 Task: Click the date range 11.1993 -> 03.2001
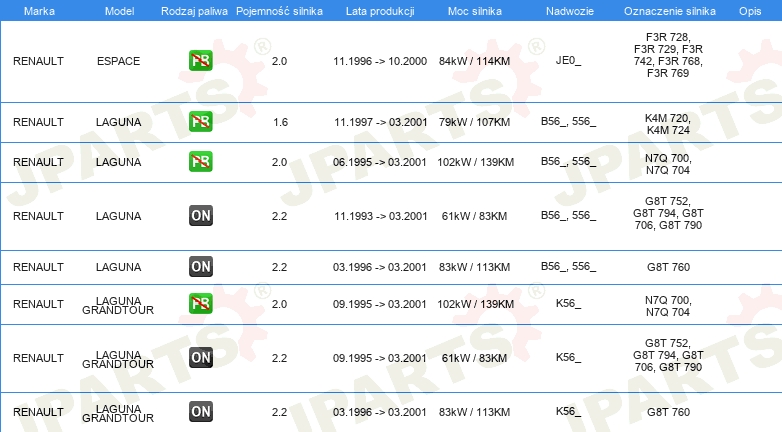(x=381, y=216)
